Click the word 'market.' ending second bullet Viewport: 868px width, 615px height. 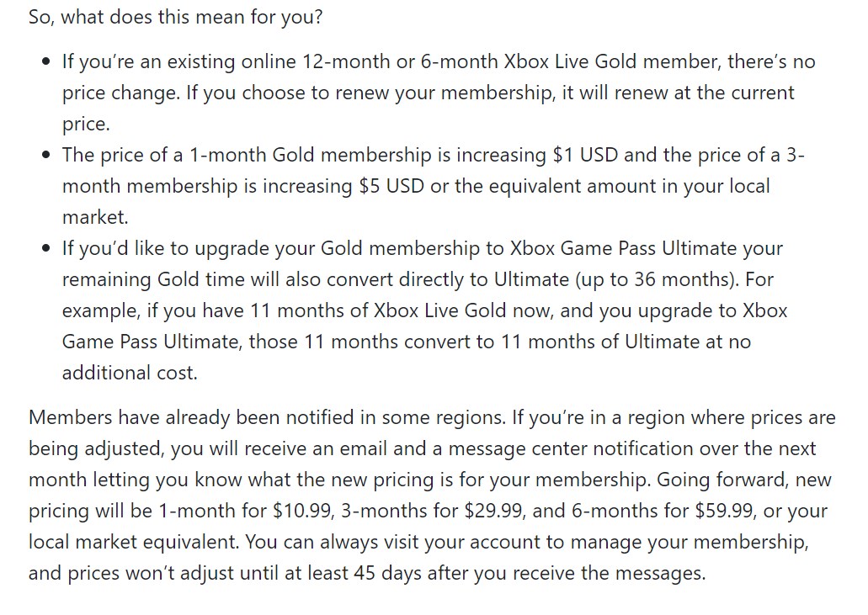coord(95,217)
